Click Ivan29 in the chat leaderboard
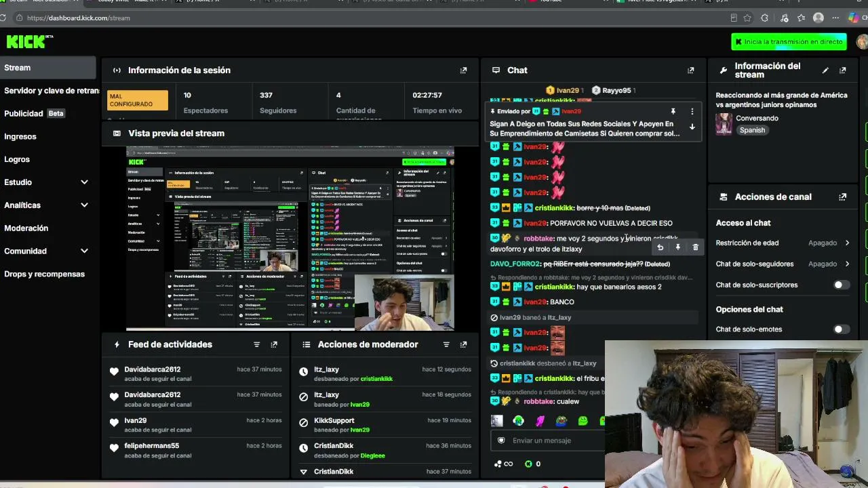The height and width of the screenshot is (488, 868). pyautogui.click(x=564, y=90)
